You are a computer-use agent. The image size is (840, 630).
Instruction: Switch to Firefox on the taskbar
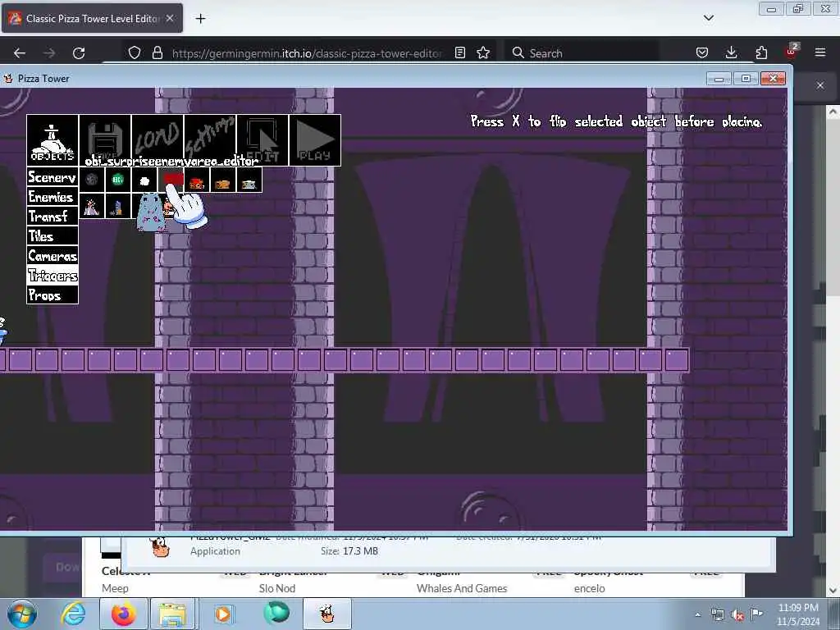tap(124, 614)
